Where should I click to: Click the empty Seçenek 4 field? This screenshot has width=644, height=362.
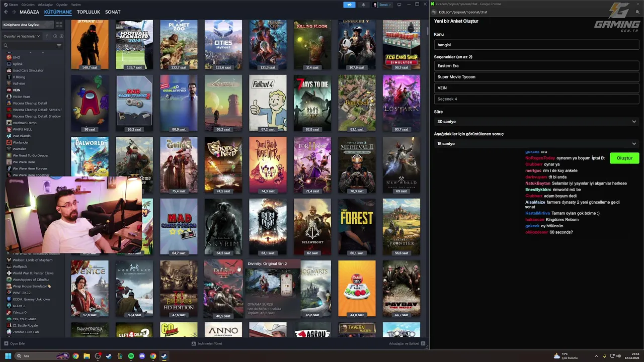click(536, 99)
